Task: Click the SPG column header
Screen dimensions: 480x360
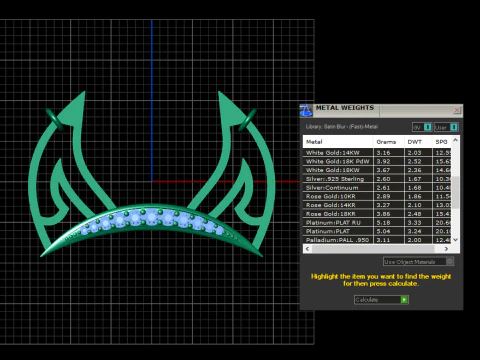Action: pyautogui.click(x=442, y=142)
